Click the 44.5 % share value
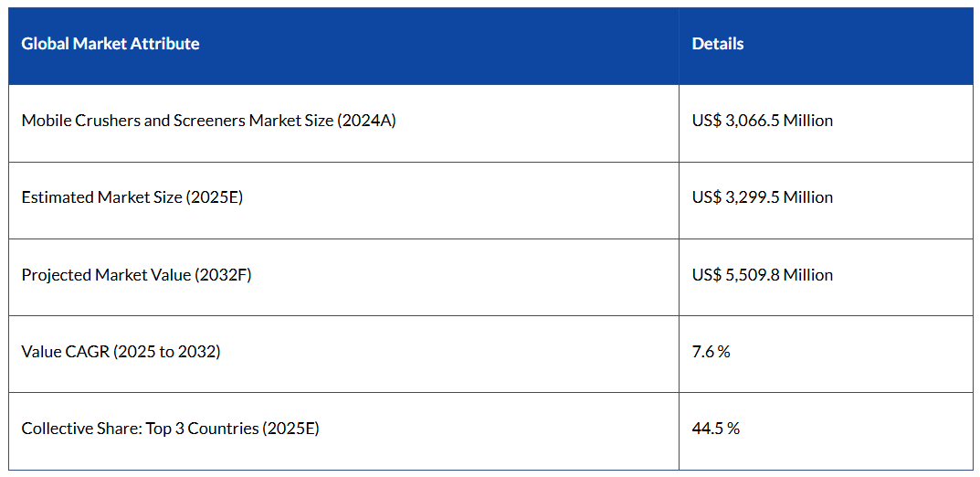The height and width of the screenshot is (477, 980). coord(715,429)
